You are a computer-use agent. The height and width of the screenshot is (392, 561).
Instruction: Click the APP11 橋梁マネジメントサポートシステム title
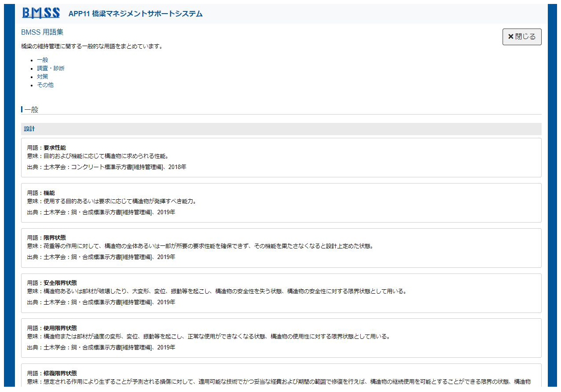[x=135, y=14]
